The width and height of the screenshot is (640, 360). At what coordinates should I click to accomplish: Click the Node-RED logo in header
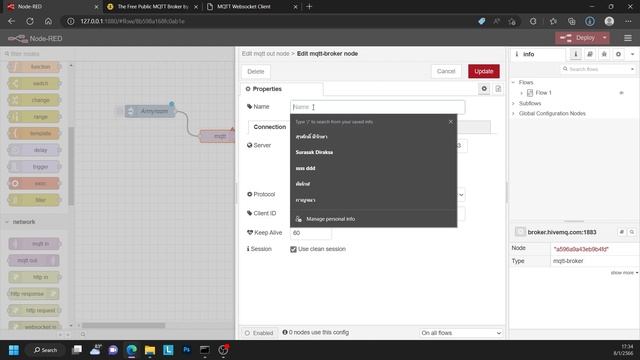(18, 38)
